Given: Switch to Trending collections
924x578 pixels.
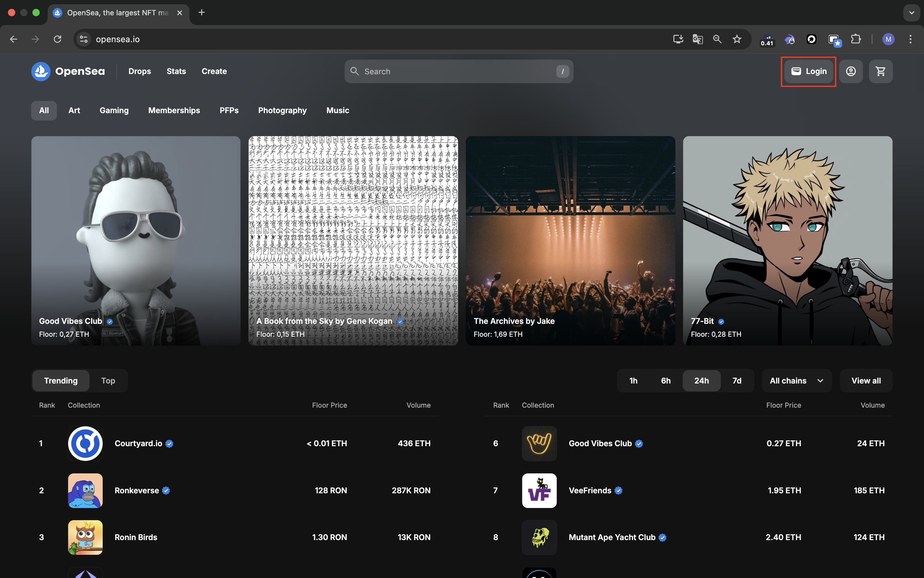Looking at the screenshot, I should [x=61, y=381].
